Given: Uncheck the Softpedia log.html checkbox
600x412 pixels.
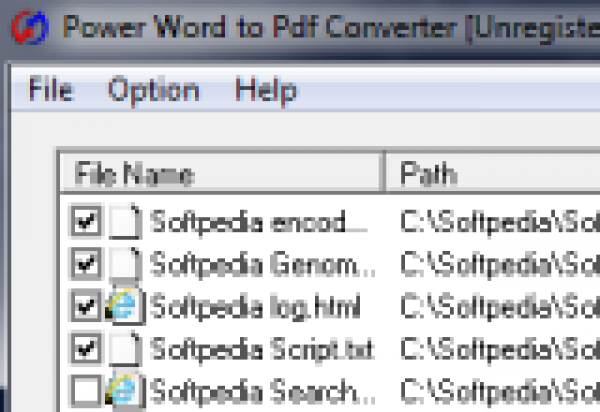Looking at the screenshot, I should pos(87,306).
